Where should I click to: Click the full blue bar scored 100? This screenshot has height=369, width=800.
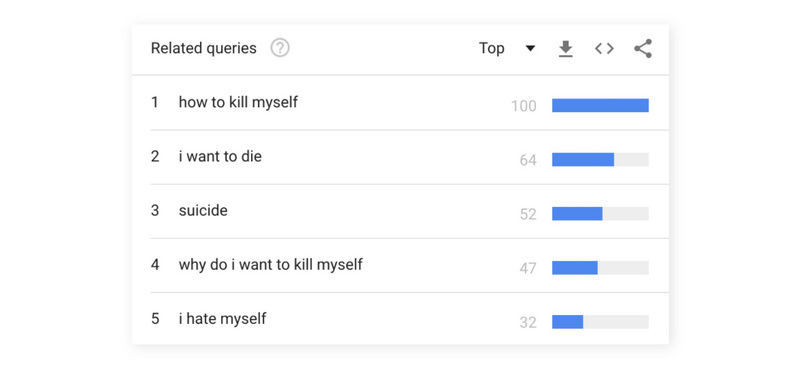(600, 106)
